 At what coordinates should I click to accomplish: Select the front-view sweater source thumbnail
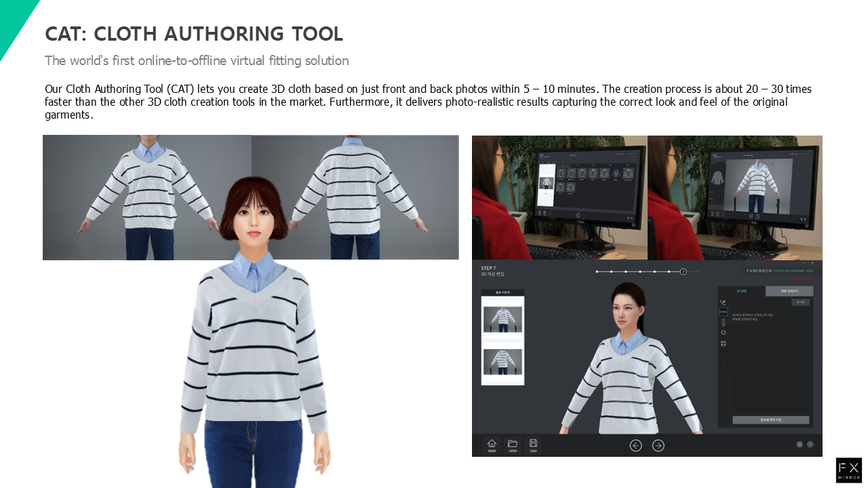click(502, 319)
